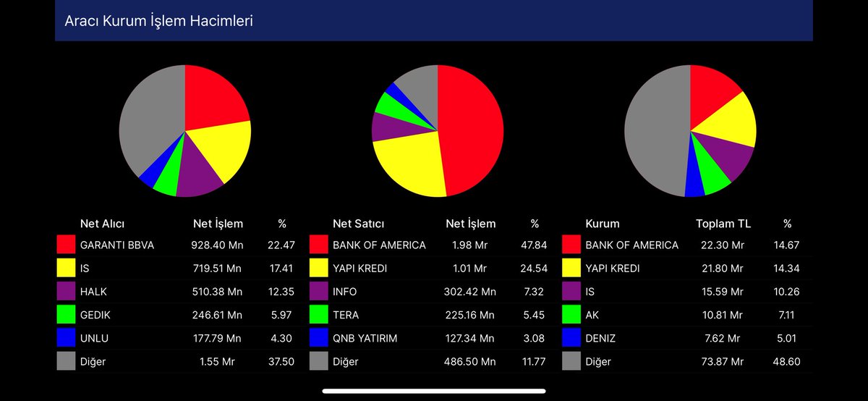Select the UNLU name
868x401 pixels.
point(94,338)
